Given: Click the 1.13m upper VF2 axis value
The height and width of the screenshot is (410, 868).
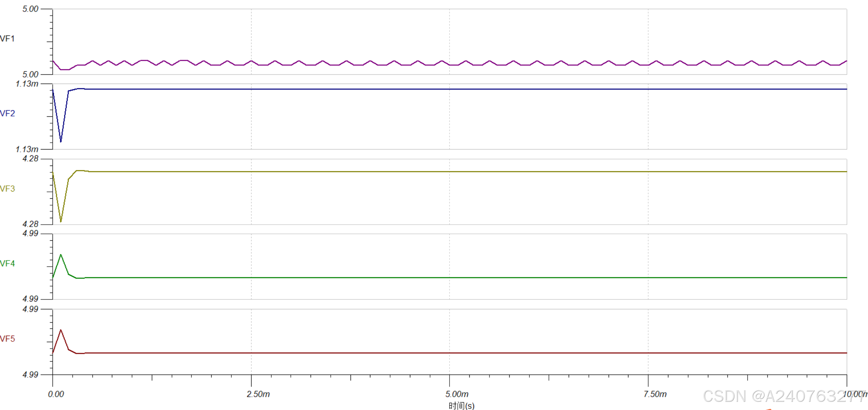Looking at the screenshot, I should coord(27,84).
